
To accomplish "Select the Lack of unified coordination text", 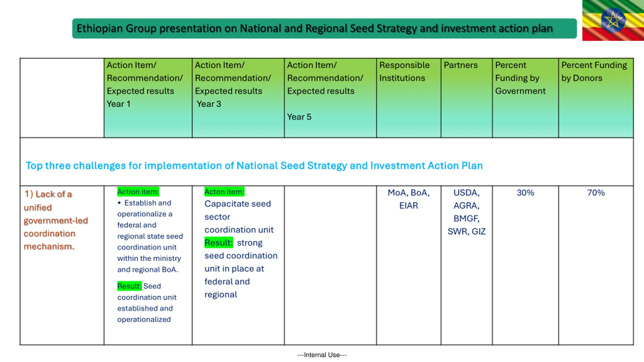I will [x=56, y=220].
